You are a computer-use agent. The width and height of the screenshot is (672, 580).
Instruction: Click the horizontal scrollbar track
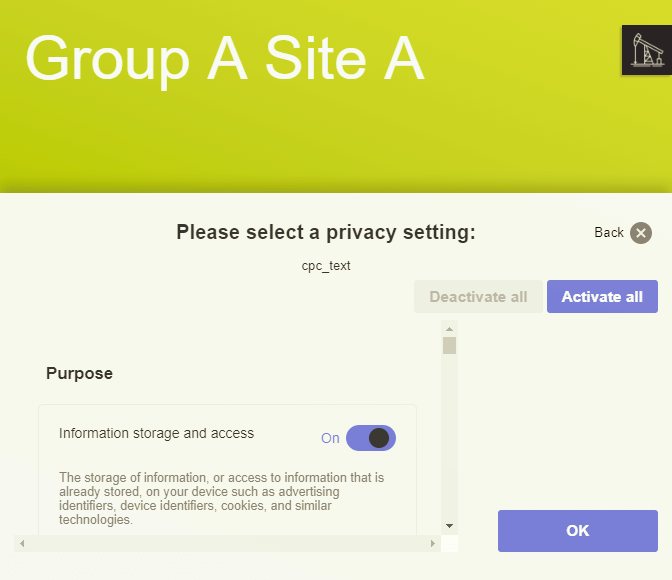(x=227, y=544)
